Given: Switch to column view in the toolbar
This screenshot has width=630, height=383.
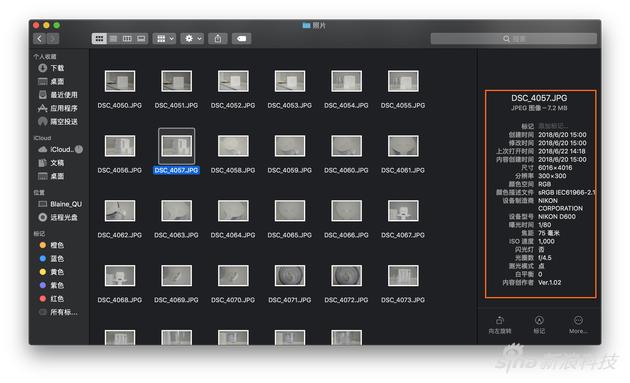Looking at the screenshot, I should 127,39.
